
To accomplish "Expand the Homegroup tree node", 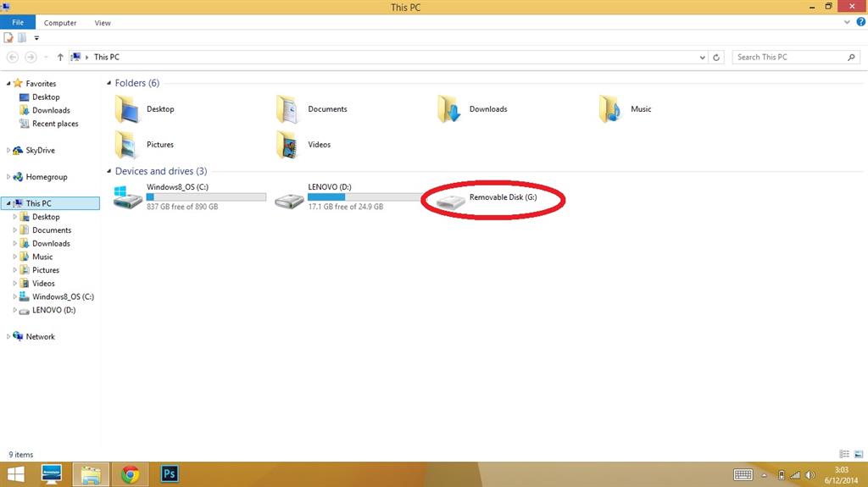I will click(8, 176).
